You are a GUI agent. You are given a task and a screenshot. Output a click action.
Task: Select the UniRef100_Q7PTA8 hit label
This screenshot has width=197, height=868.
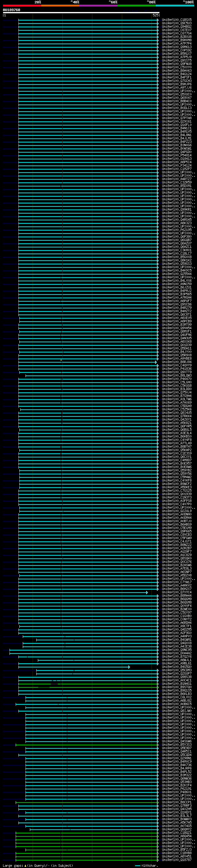(x=176, y=118)
